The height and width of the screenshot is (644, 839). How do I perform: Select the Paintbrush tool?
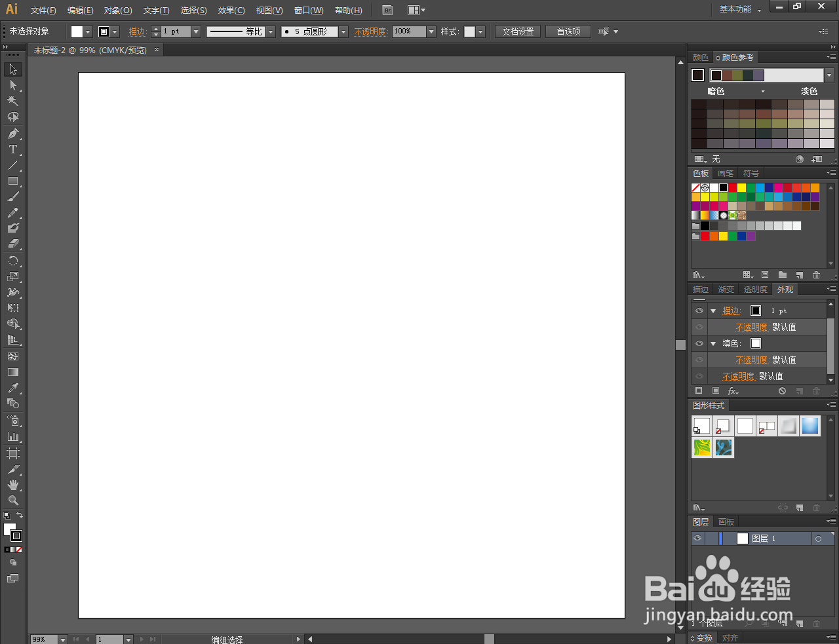pos(12,197)
